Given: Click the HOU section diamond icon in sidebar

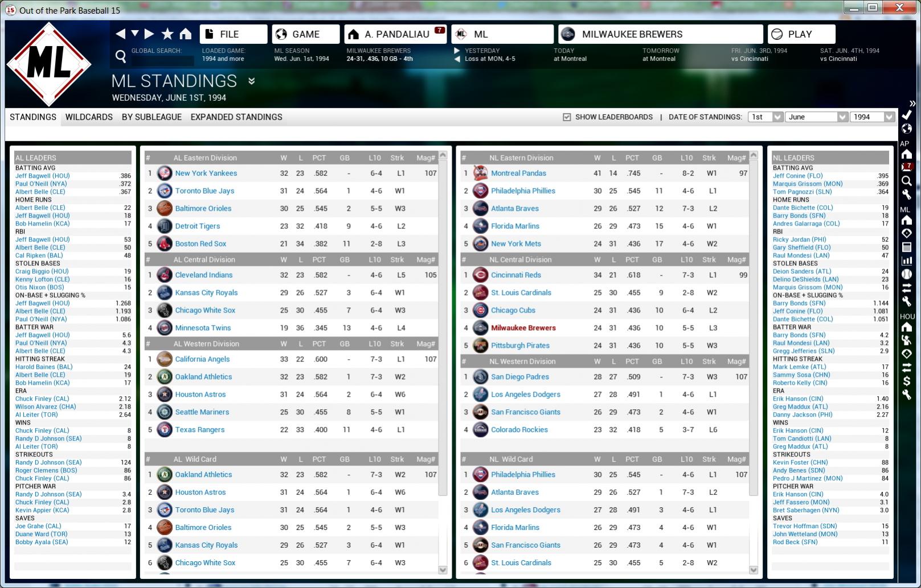Looking at the screenshot, I should (906, 354).
